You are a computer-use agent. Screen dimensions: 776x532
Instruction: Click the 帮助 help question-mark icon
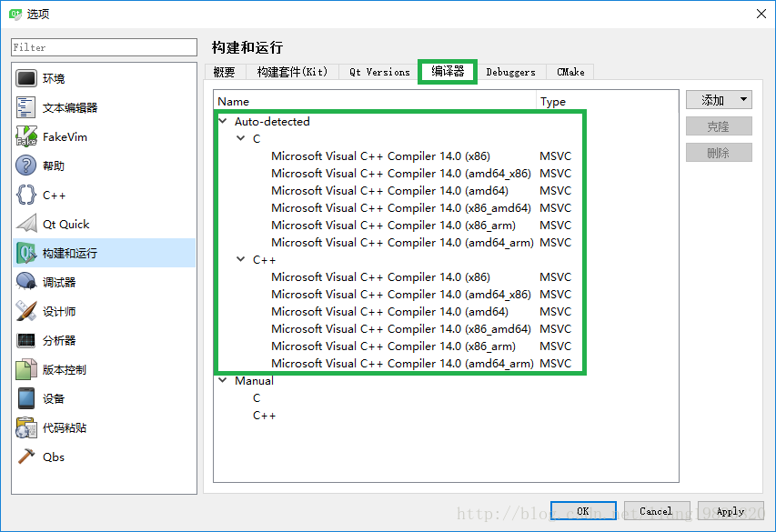pos(26,166)
